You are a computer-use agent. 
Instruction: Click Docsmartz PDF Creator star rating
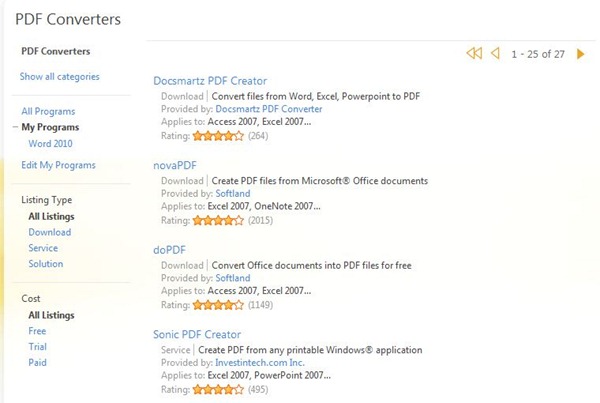[217, 135]
